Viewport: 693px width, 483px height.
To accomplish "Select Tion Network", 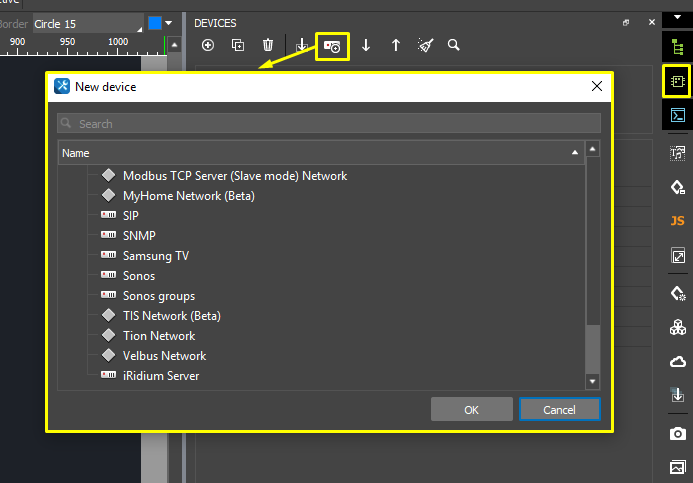I will [x=159, y=336].
